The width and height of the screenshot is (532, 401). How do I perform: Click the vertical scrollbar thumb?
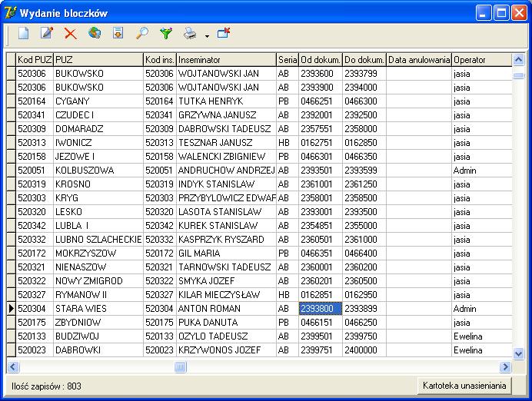[518, 75]
